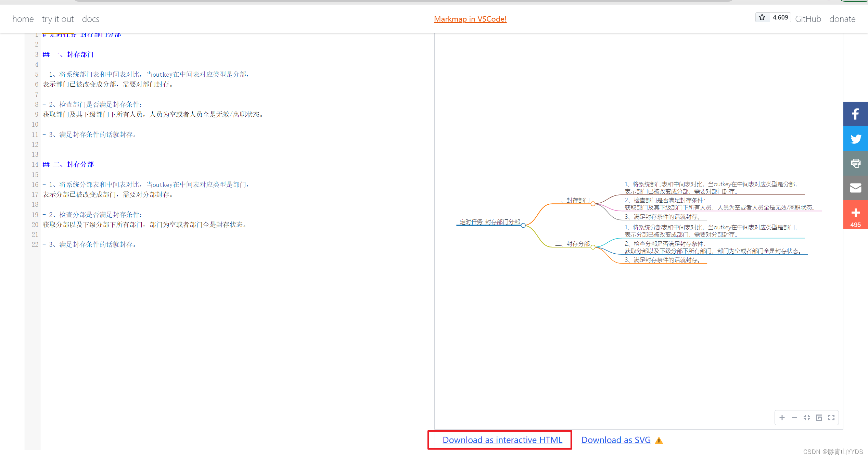Share by email using the envelope icon
This screenshot has width=868, height=458.
(855, 188)
